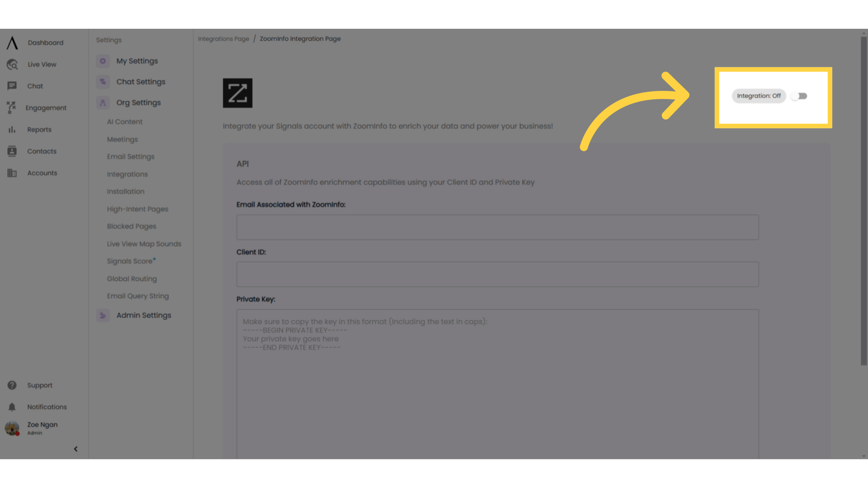Open My Settings section
This screenshot has width=868, height=488.
point(137,61)
